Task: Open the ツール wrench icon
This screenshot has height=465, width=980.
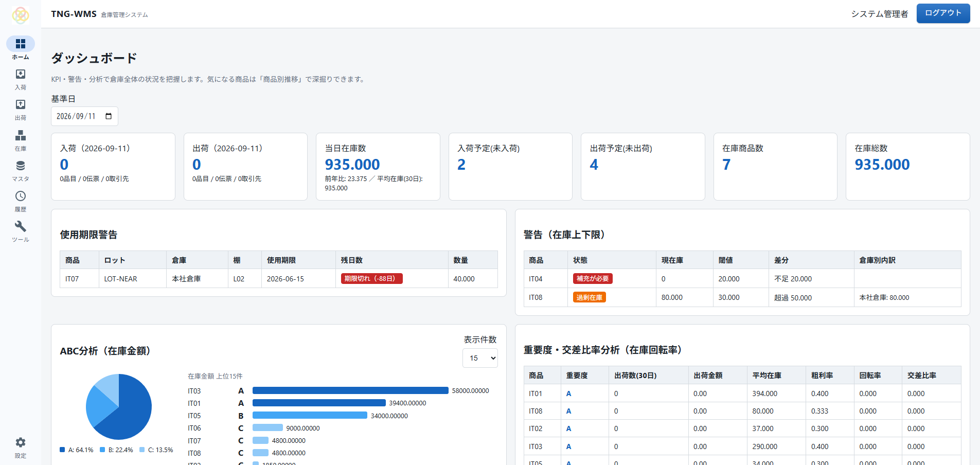Action: [21, 226]
